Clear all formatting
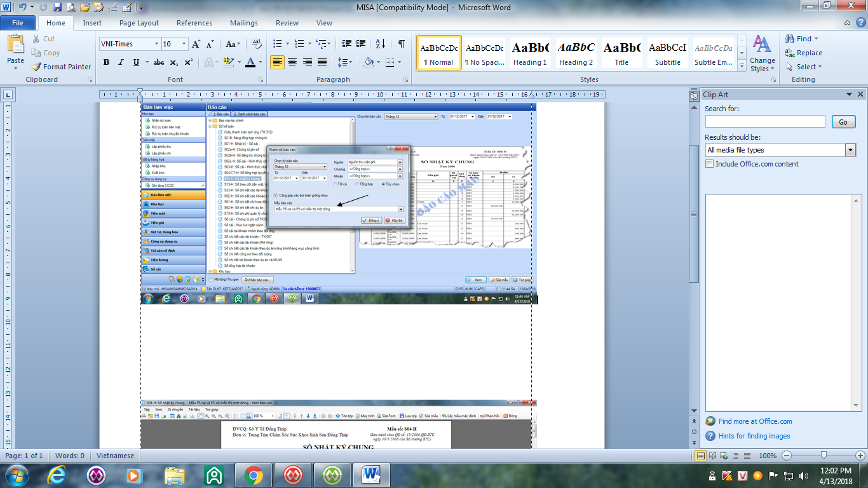This screenshot has height=488, width=868. tap(257, 44)
